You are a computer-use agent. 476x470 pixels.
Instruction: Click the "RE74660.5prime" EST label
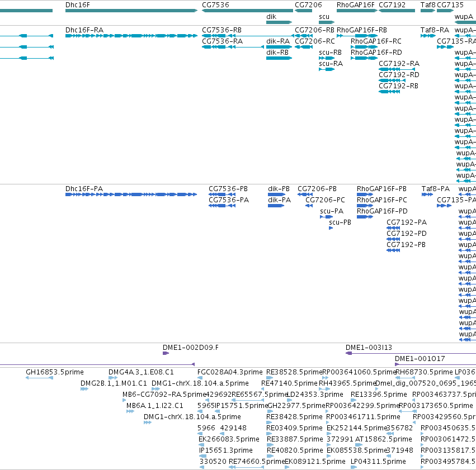tap(257, 462)
